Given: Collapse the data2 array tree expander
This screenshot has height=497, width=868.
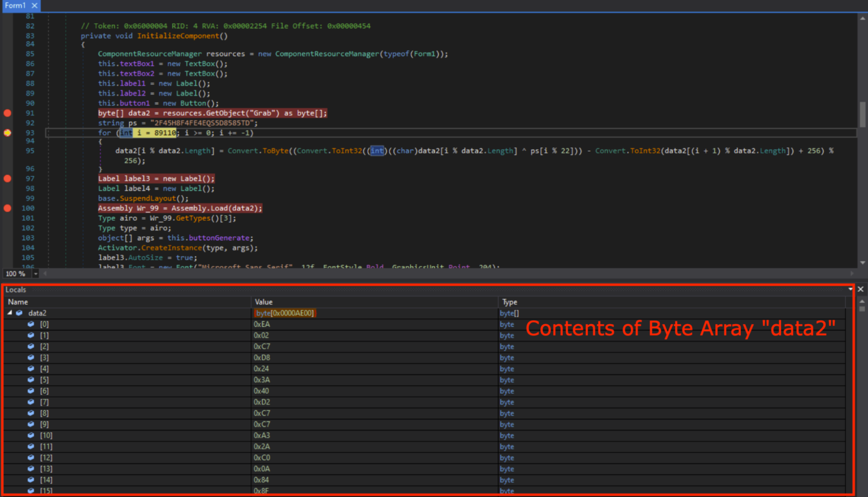Looking at the screenshot, I should pos(9,313).
